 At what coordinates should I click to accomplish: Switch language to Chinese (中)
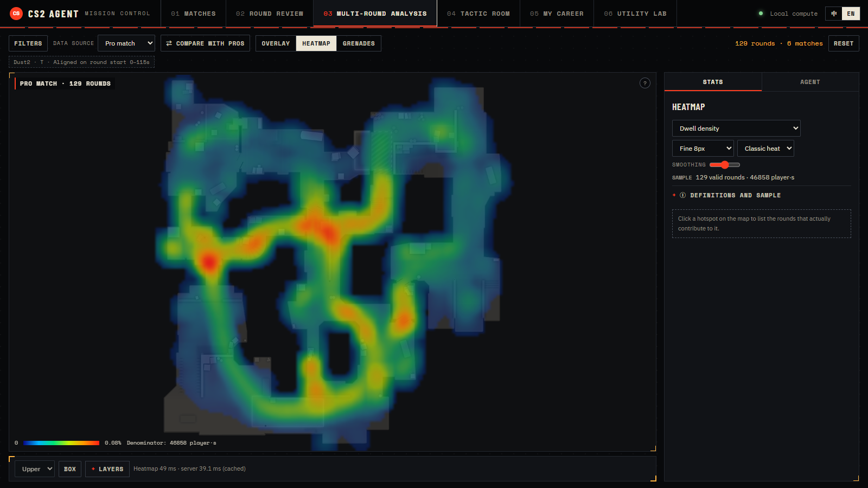pos(834,14)
